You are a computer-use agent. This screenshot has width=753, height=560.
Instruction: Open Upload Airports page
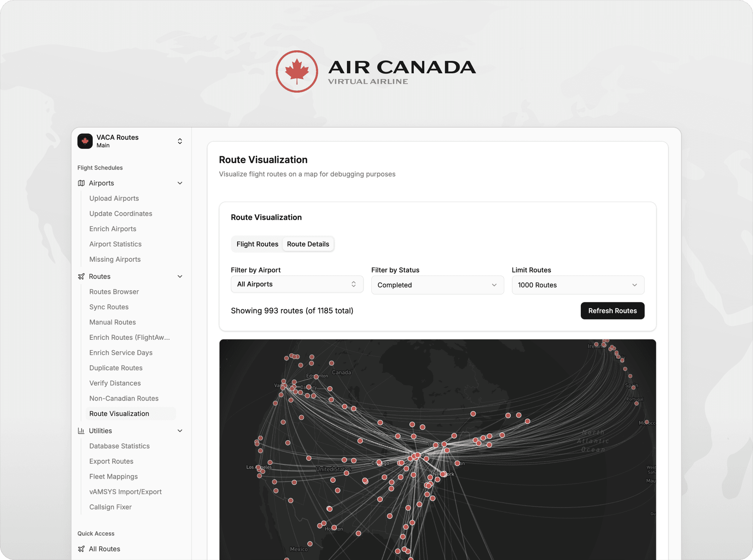(114, 198)
